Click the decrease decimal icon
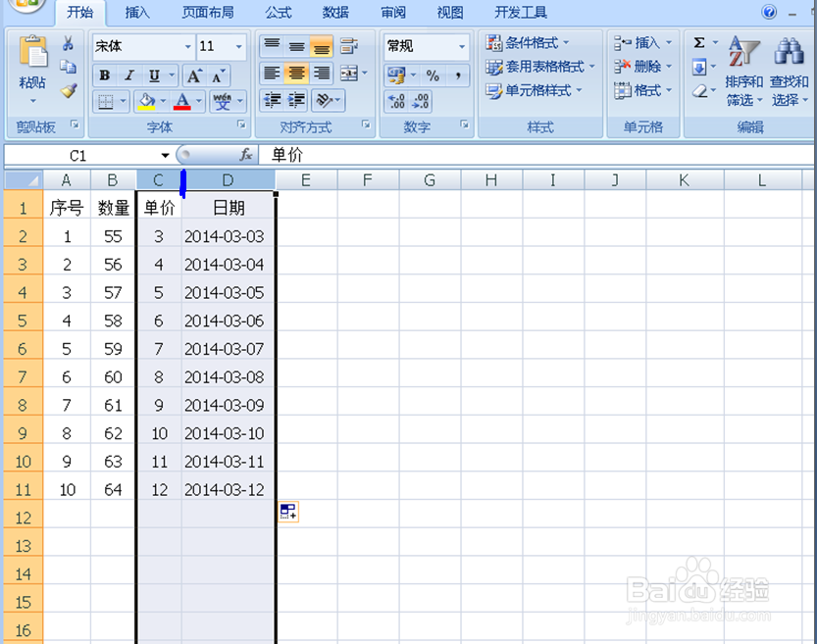The width and height of the screenshot is (817, 644). [420, 101]
